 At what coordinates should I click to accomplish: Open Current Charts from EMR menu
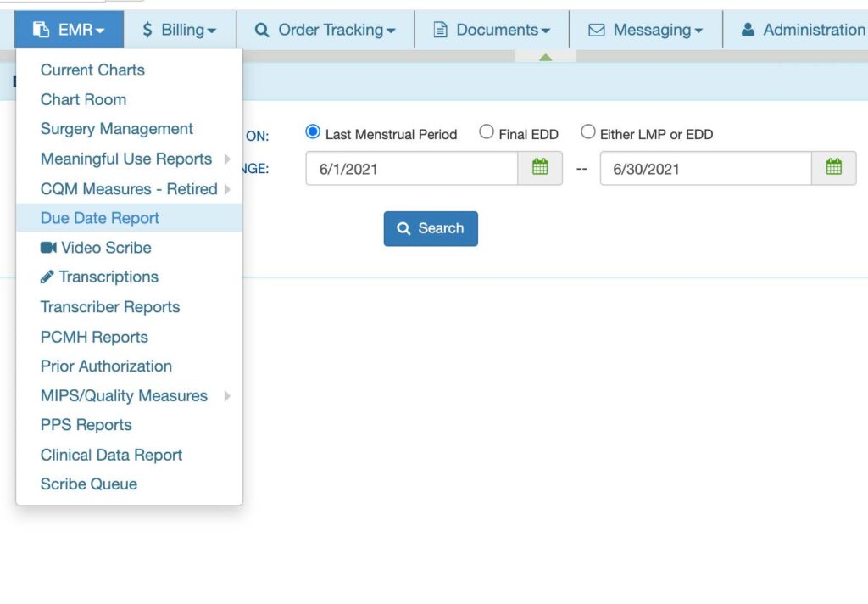click(x=92, y=70)
